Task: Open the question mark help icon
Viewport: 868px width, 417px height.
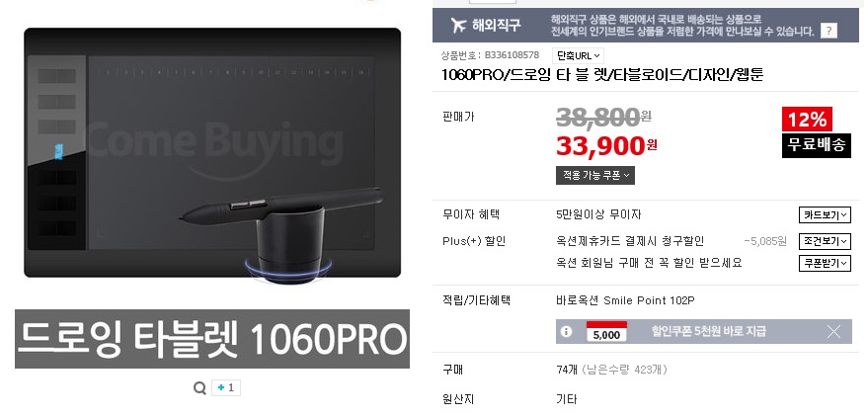Action: pos(829,31)
